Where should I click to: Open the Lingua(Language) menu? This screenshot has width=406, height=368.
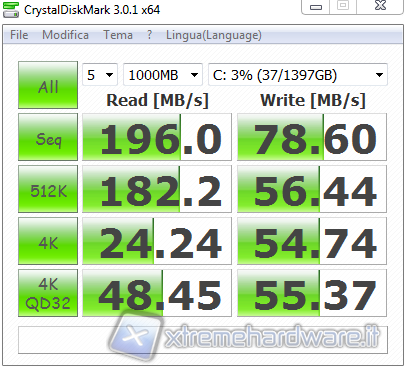coord(214,35)
